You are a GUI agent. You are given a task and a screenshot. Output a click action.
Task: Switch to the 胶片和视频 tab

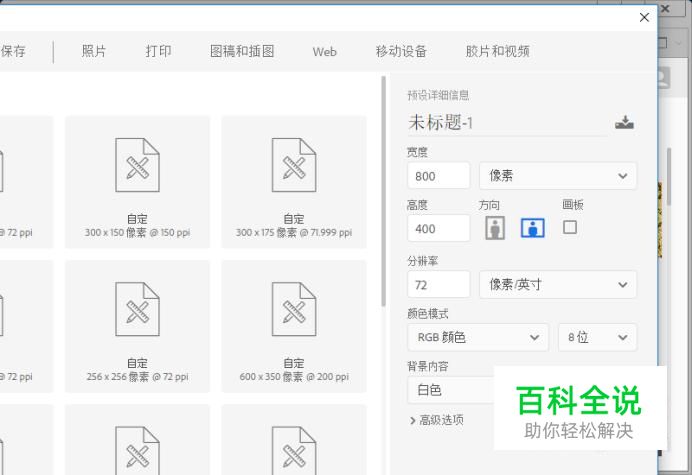coord(497,51)
